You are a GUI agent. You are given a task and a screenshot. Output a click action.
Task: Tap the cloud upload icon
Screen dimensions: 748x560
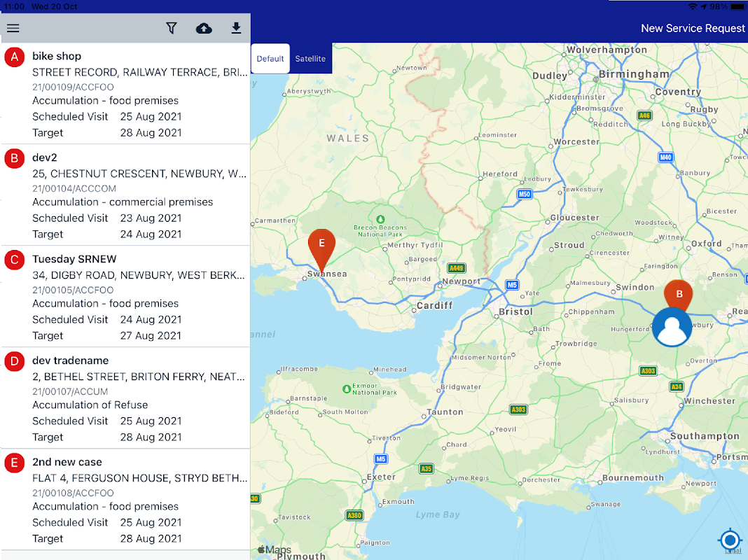205,29
